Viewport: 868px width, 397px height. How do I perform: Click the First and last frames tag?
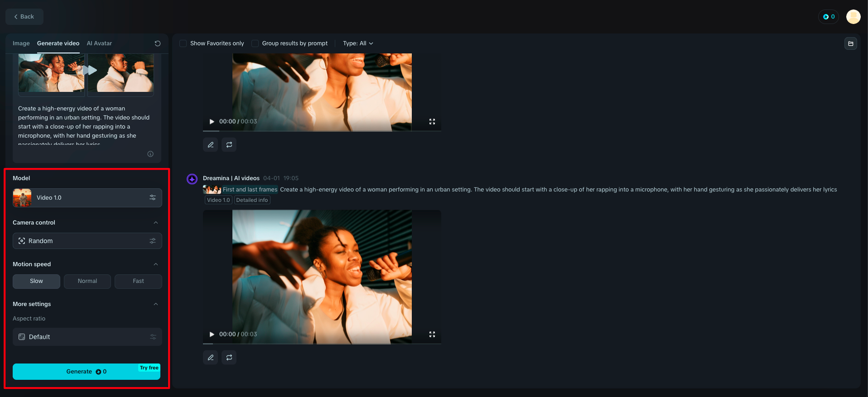pos(250,190)
